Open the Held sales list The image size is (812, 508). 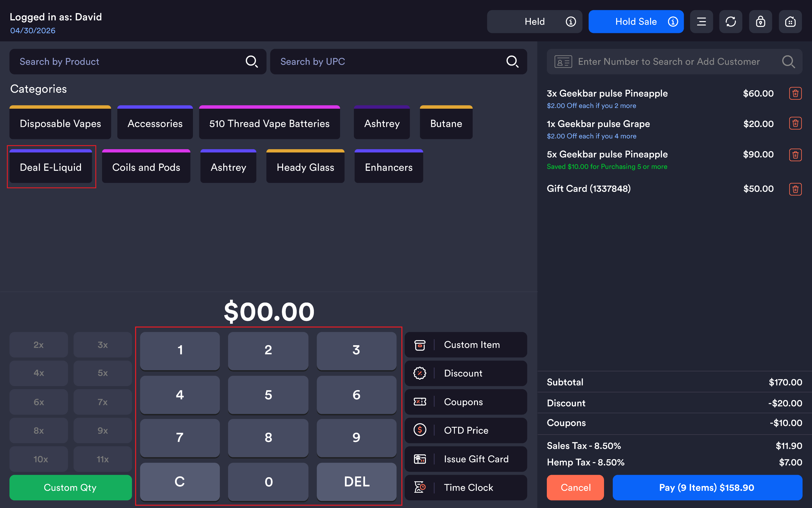tap(534, 22)
